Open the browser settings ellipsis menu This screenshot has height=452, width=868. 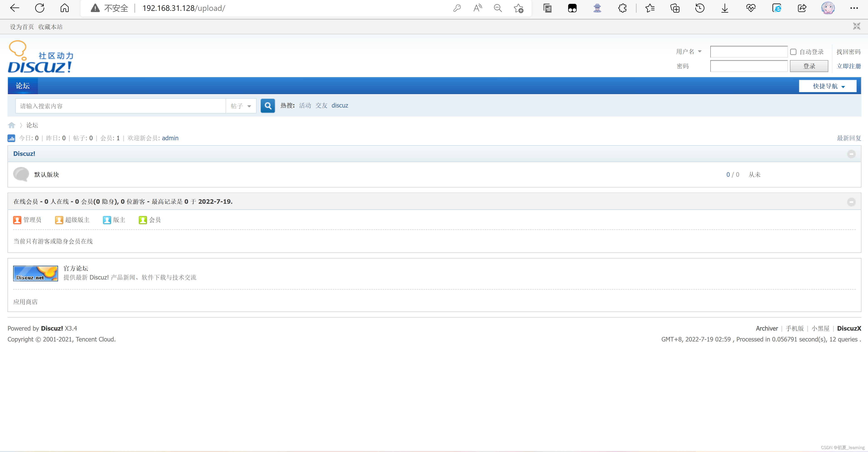(854, 8)
